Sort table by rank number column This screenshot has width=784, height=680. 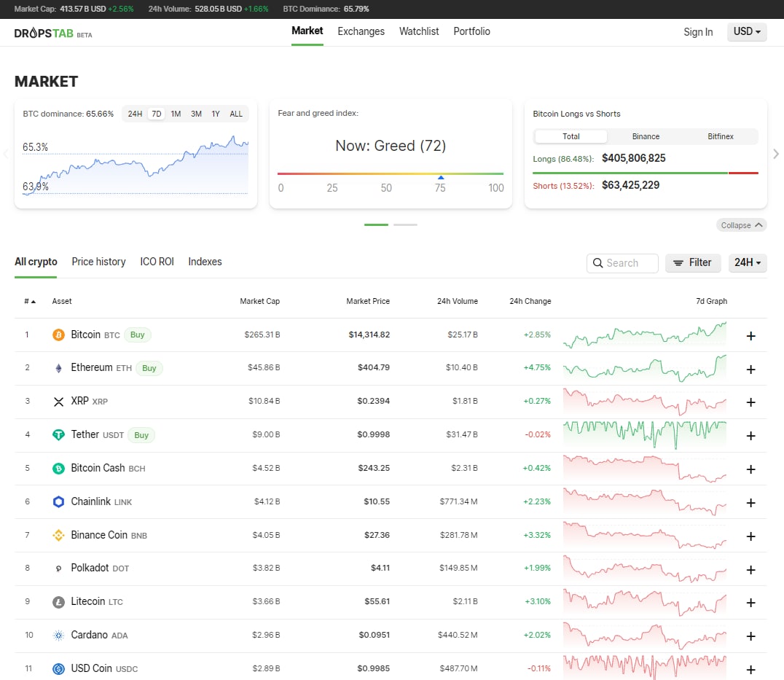point(29,302)
